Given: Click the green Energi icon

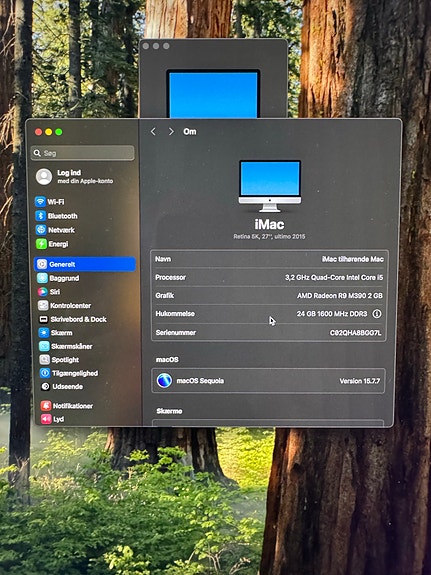Looking at the screenshot, I should click(41, 244).
